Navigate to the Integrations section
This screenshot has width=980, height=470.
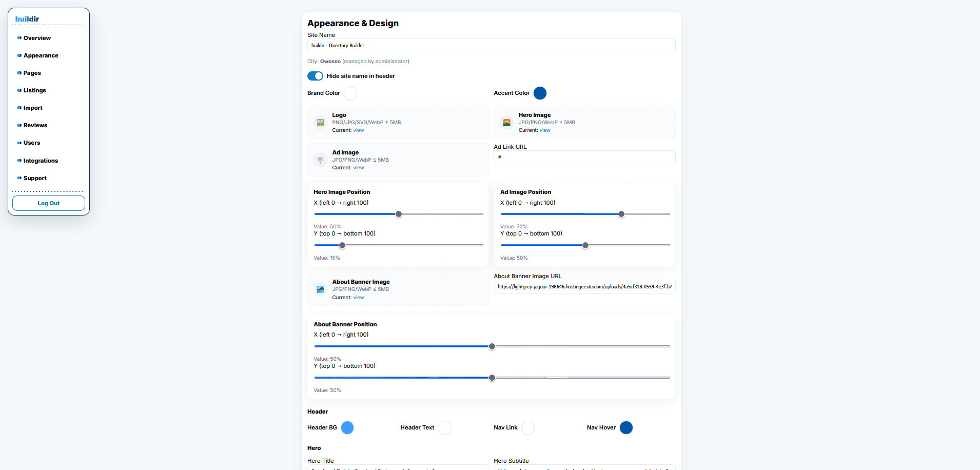[41, 161]
